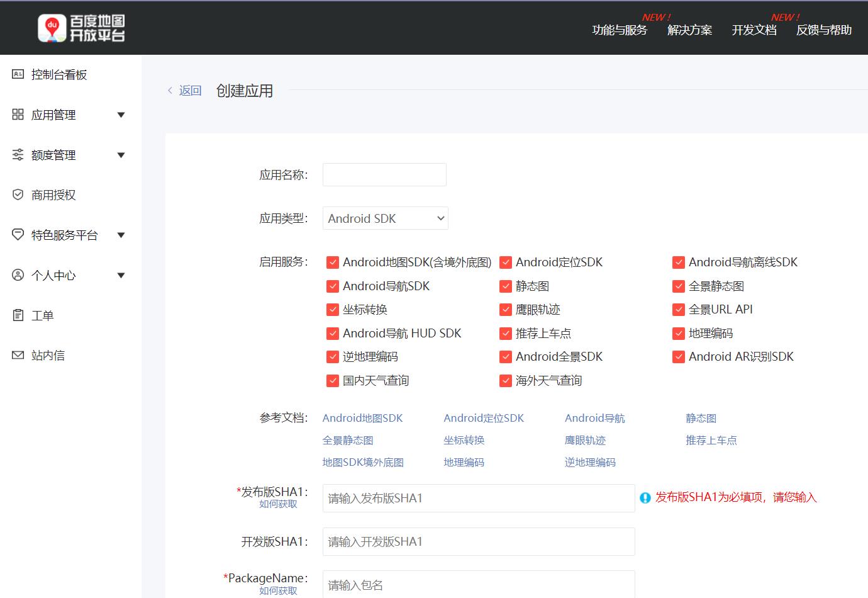
Task: Uncheck Android定位SDK service
Action: (x=506, y=262)
